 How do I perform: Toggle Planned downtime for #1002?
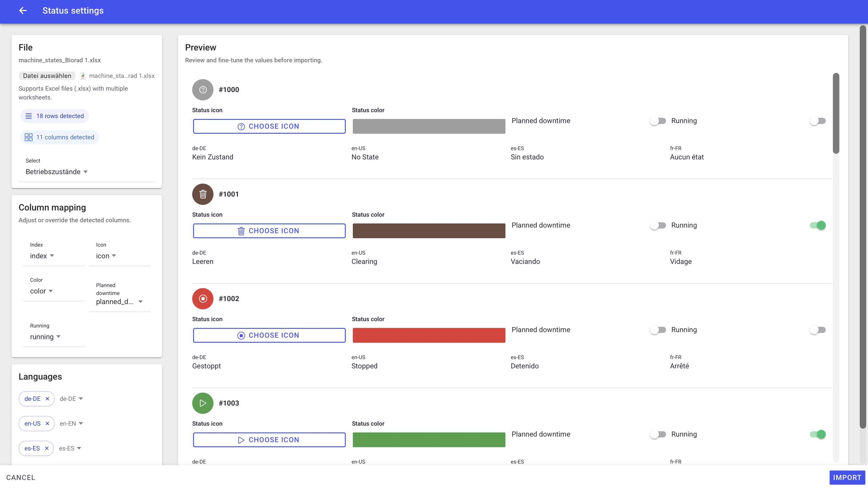pyautogui.click(x=658, y=330)
